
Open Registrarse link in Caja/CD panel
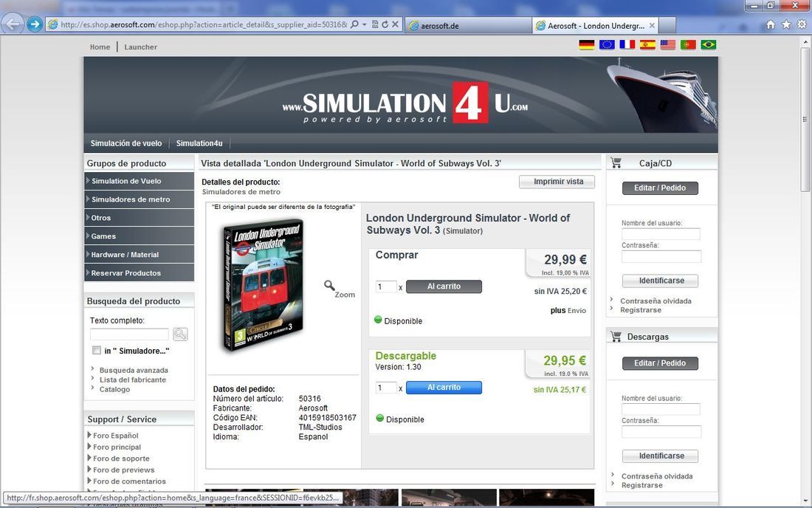[641, 310]
